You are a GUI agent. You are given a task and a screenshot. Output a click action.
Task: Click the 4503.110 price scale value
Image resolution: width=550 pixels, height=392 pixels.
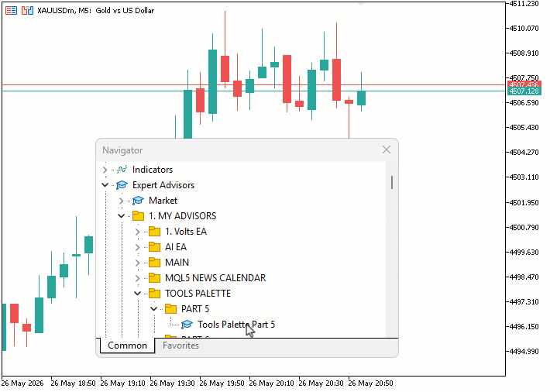[524, 177]
